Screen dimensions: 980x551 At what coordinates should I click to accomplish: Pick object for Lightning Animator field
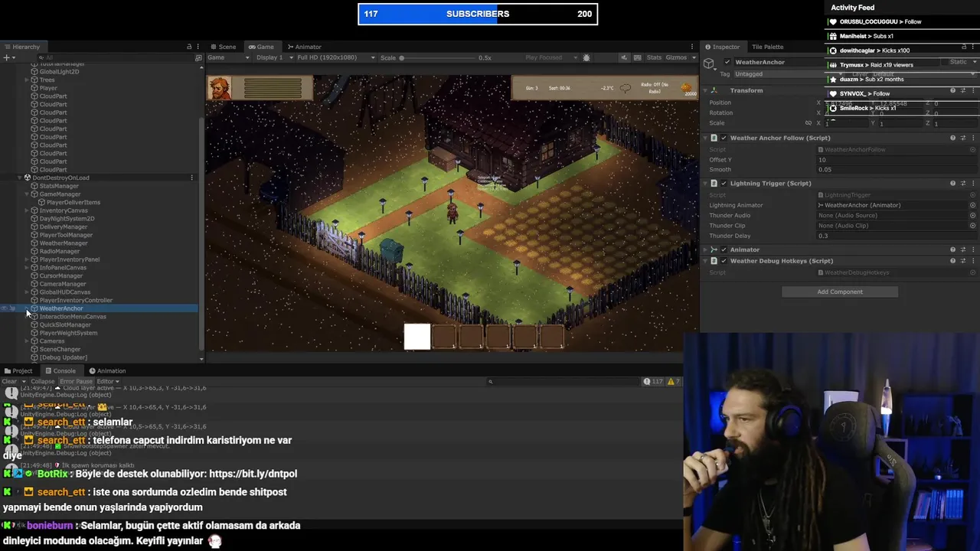[972, 205]
